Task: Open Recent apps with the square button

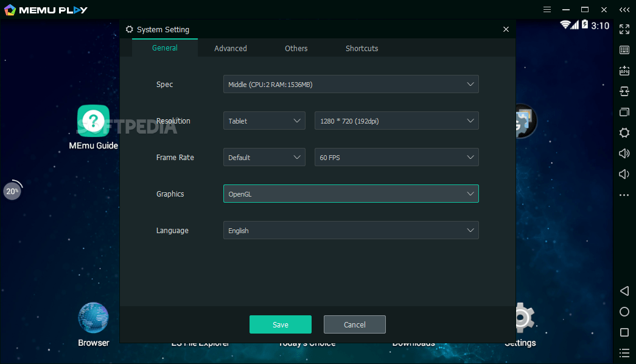Action: click(x=624, y=332)
